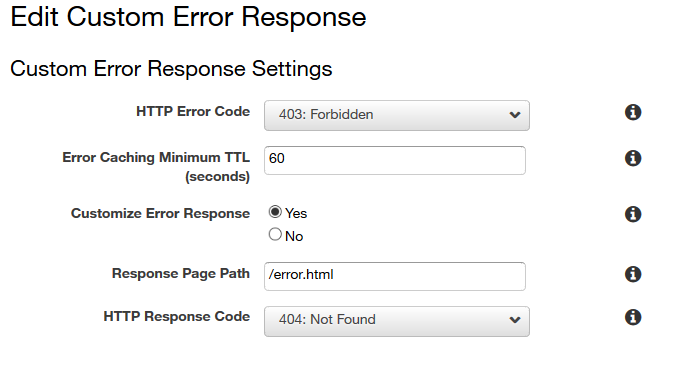Screen dimensions: 682x375
Task: Show info for Error Caching Minimum TTL
Action: coord(633,158)
